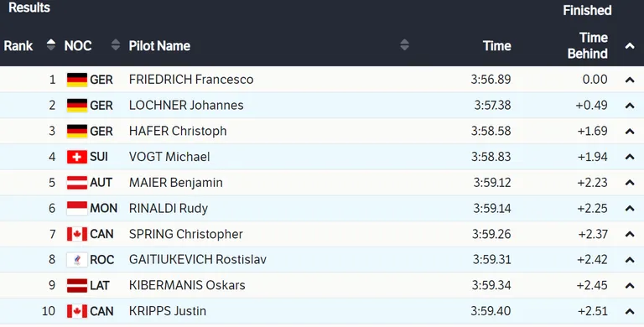Toggle HAFER Christoph row chevron
This screenshot has width=644, height=327.
pos(630,132)
